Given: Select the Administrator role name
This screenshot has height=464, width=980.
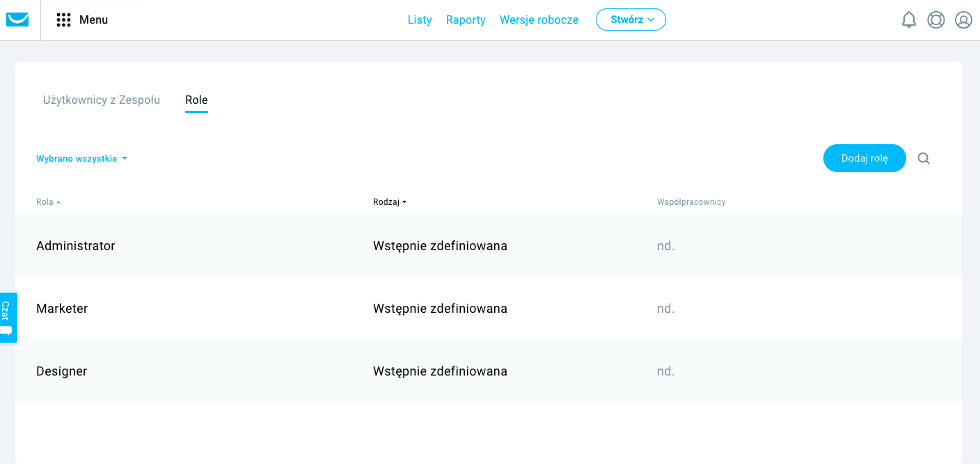Looking at the screenshot, I should (76, 246).
